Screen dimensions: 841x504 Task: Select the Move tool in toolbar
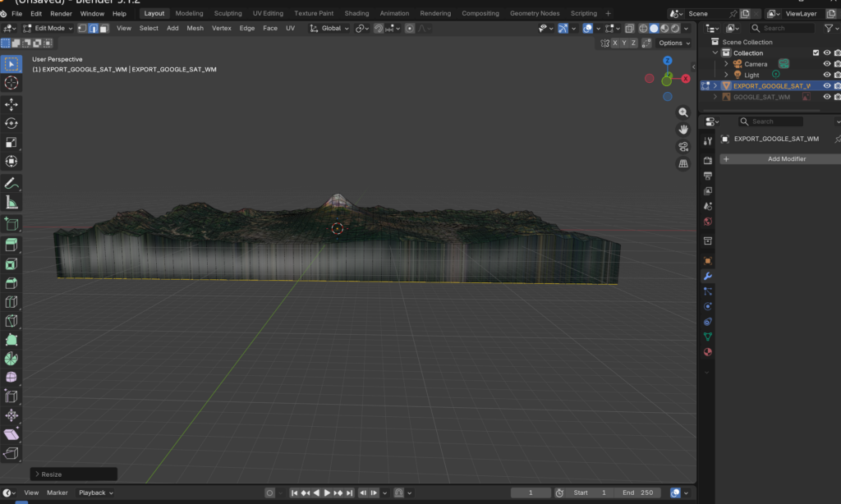[11, 104]
